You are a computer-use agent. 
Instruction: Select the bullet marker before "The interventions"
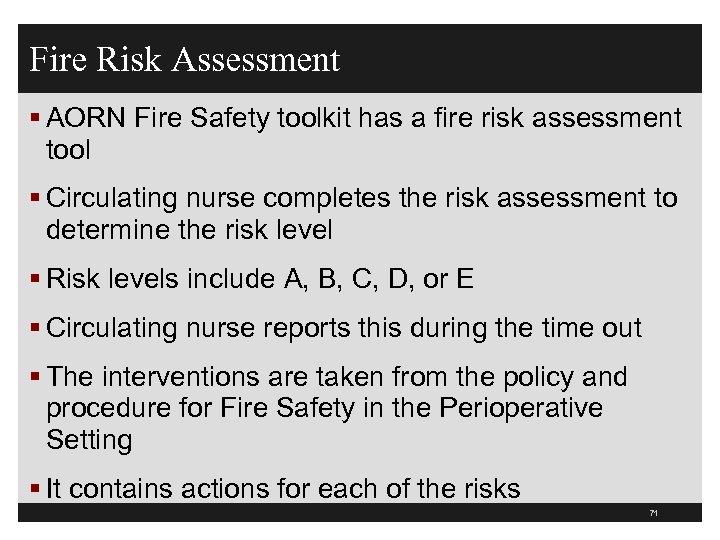coord(36,378)
